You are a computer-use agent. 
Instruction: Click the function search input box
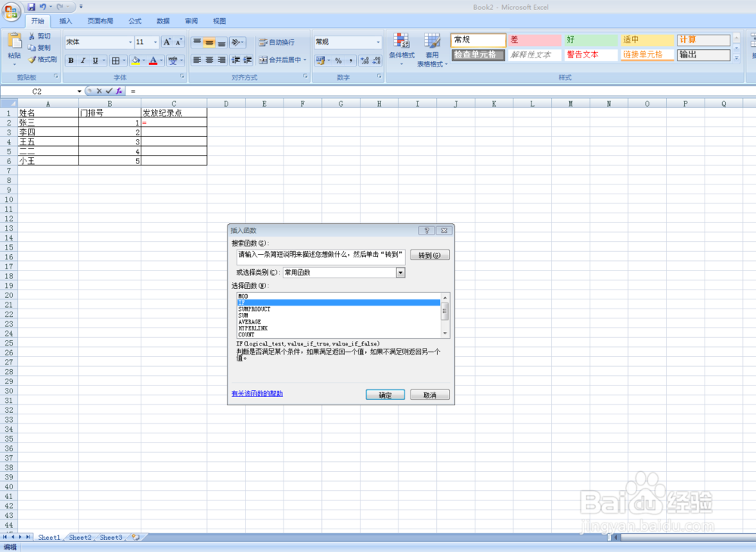(321, 256)
